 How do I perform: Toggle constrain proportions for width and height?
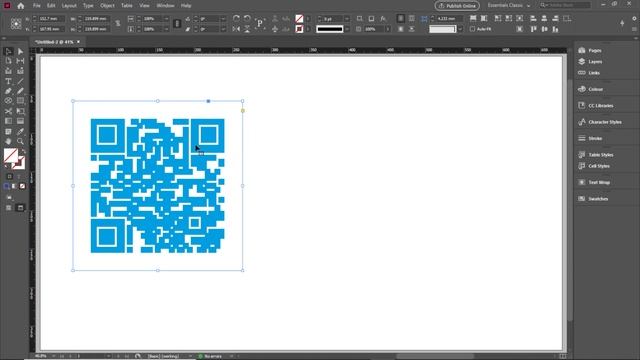pos(118,24)
